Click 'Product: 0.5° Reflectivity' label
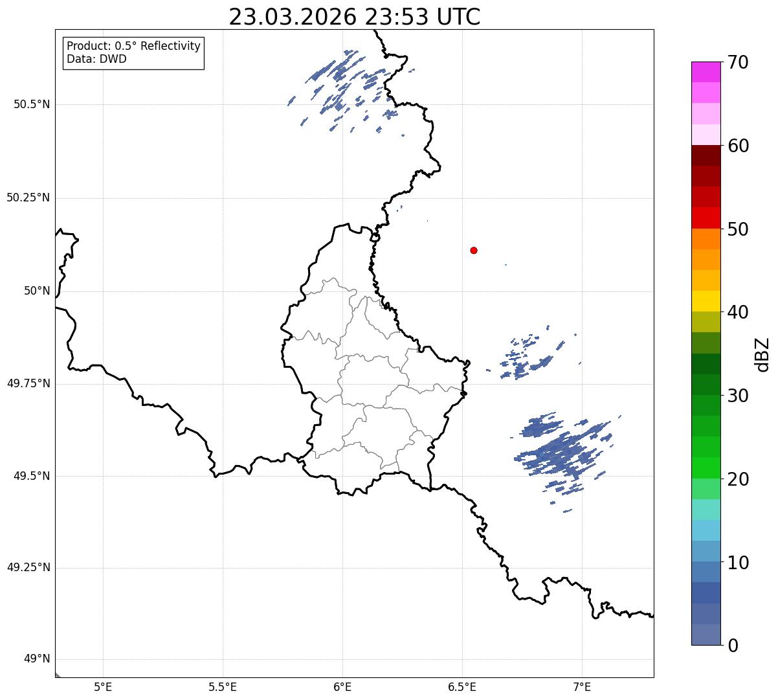This screenshot has width=778, height=700. [134, 47]
